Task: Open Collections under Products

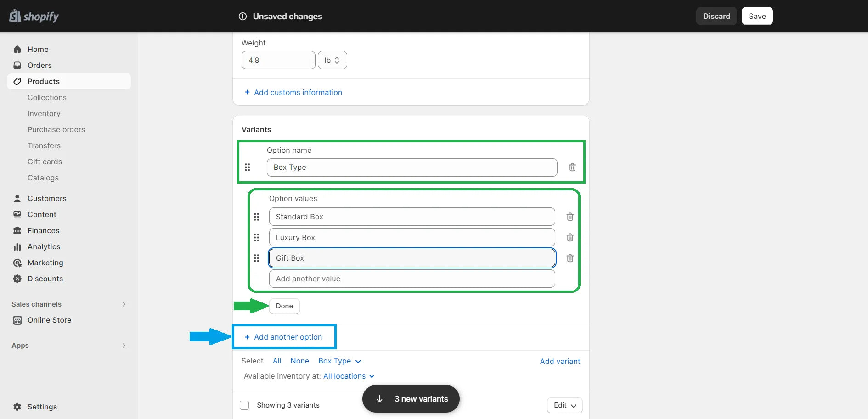Action: click(x=47, y=97)
